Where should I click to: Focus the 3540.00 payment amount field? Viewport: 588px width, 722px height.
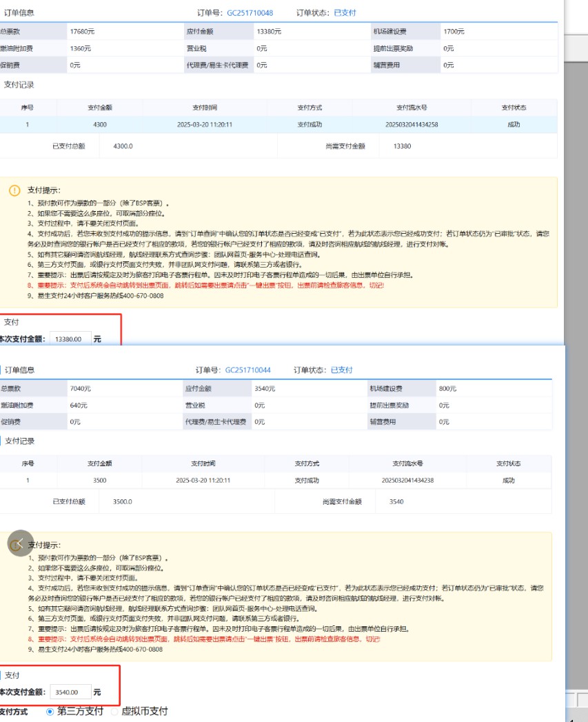point(70,692)
